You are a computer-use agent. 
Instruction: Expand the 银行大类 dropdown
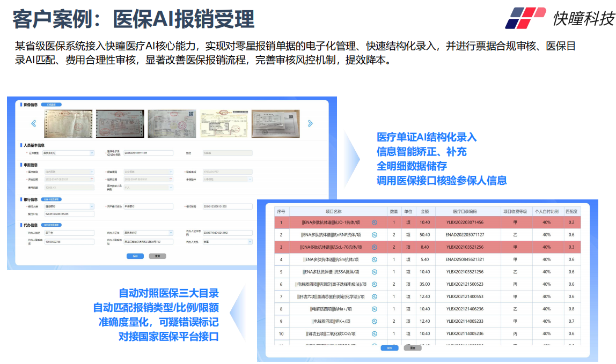click(92, 206)
